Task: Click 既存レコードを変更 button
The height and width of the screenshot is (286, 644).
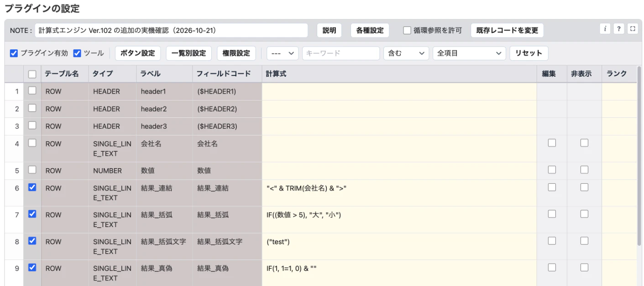Action: 507,31
